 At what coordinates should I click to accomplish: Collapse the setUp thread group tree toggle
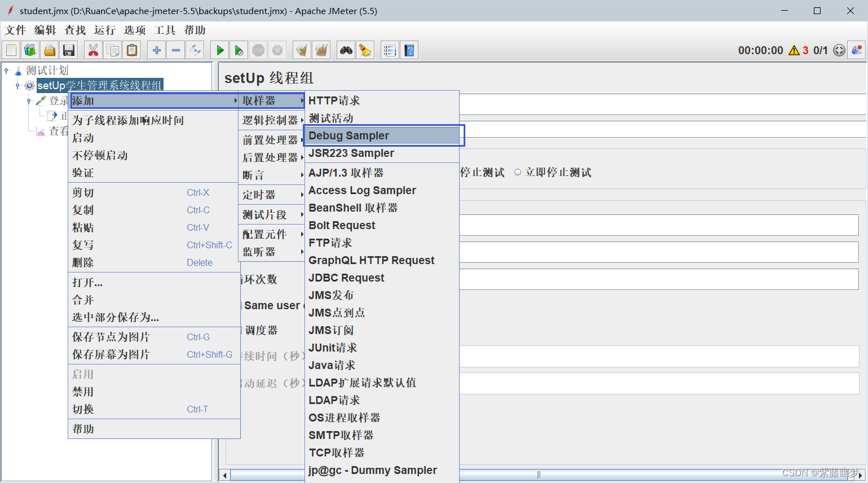(x=17, y=86)
